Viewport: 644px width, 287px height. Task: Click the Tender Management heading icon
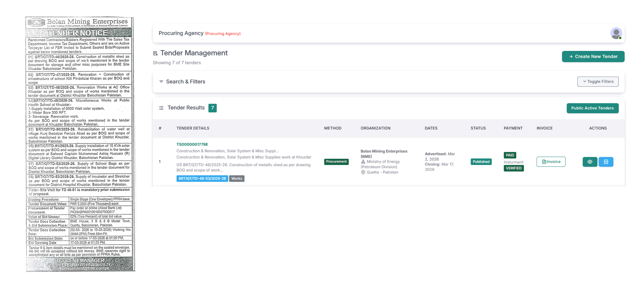coord(155,53)
